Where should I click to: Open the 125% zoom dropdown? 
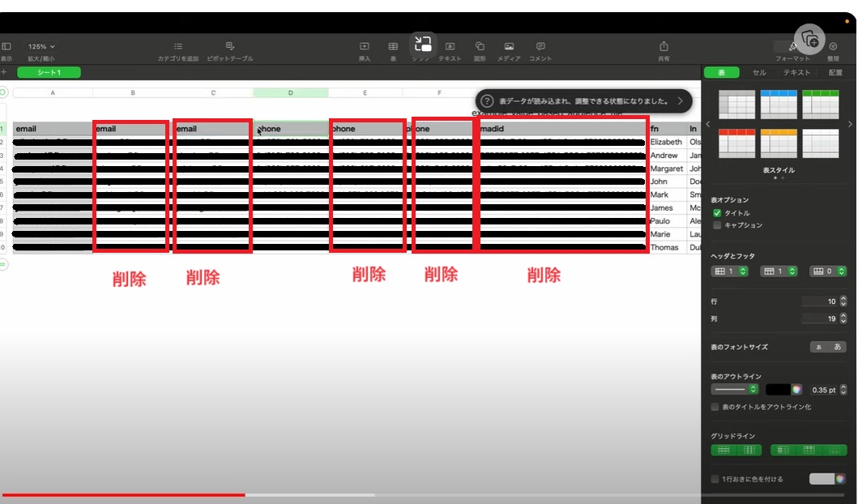click(41, 47)
